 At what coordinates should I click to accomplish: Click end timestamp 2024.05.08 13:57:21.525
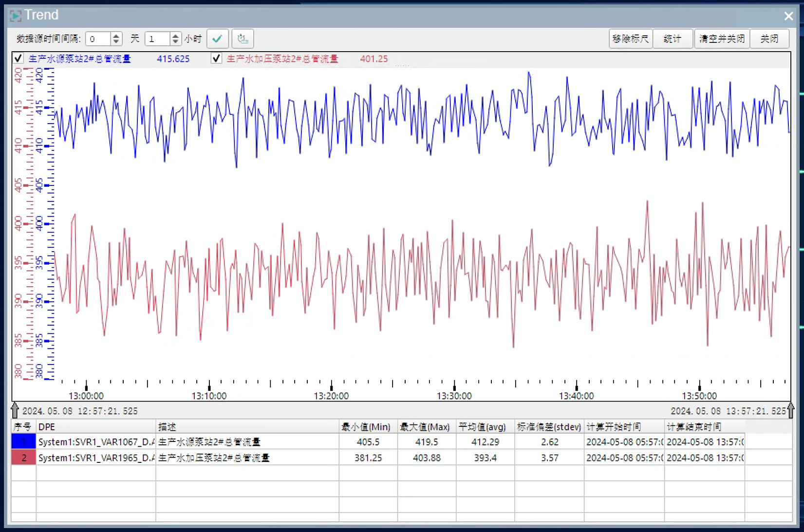[x=728, y=411]
